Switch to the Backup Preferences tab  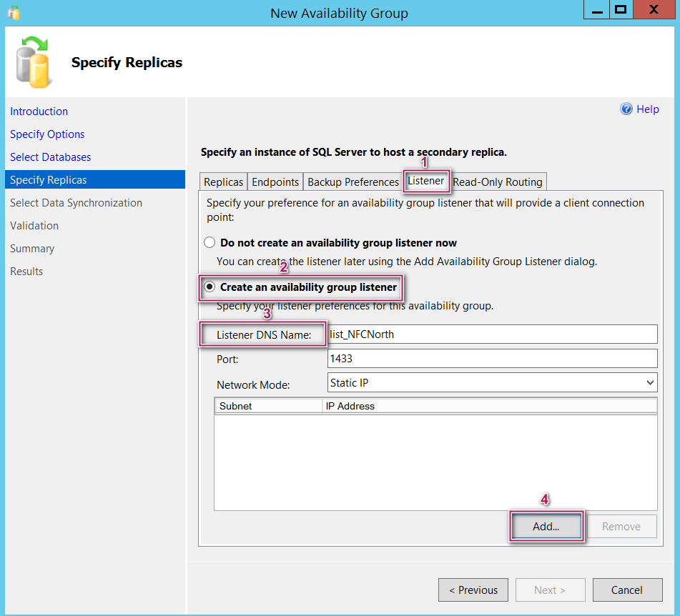[353, 182]
